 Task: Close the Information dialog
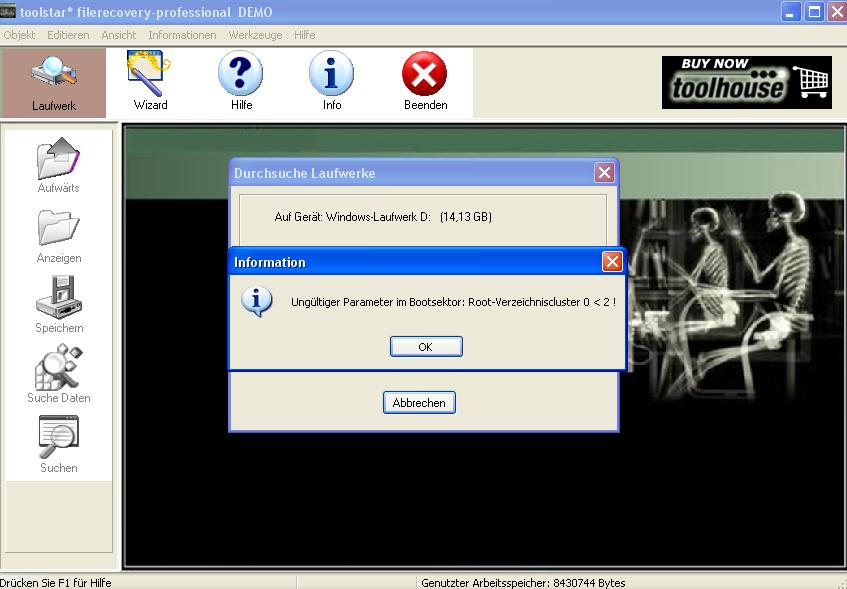click(x=612, y=262)
